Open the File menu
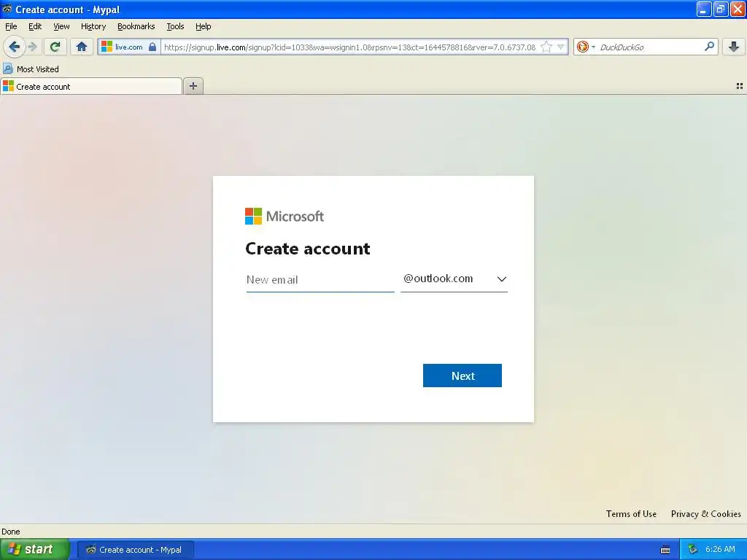 pyautogui.click(x=11, y=26)
